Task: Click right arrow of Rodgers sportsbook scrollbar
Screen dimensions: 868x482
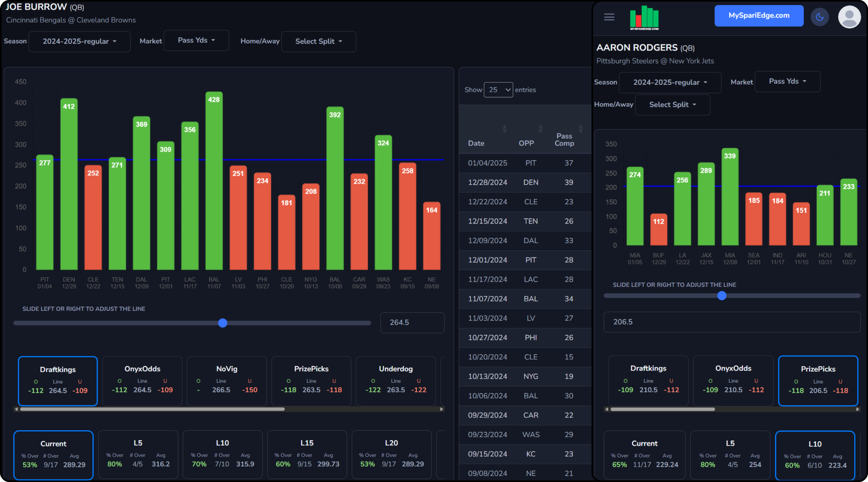Action: tap(858, 409)
